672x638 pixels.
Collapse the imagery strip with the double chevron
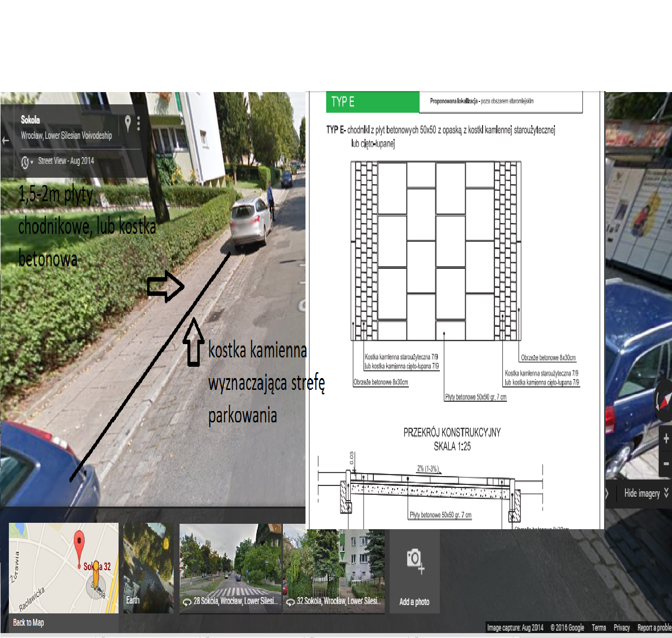click(667, 493)
